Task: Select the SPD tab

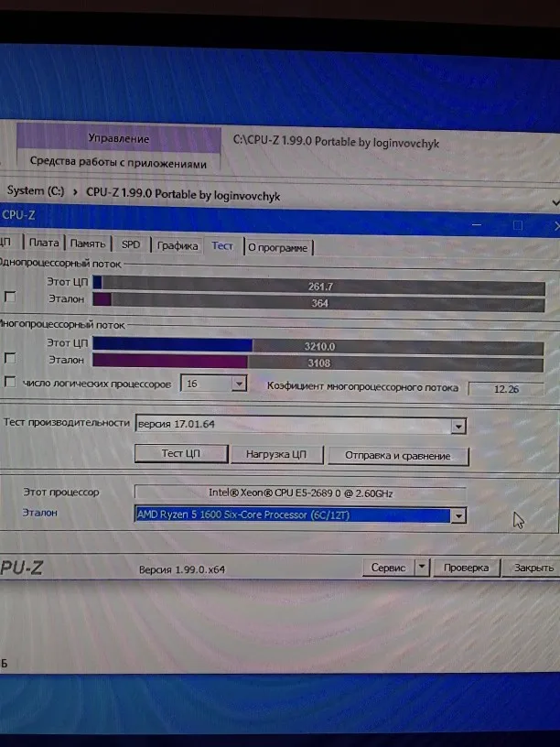Action: 131,244
